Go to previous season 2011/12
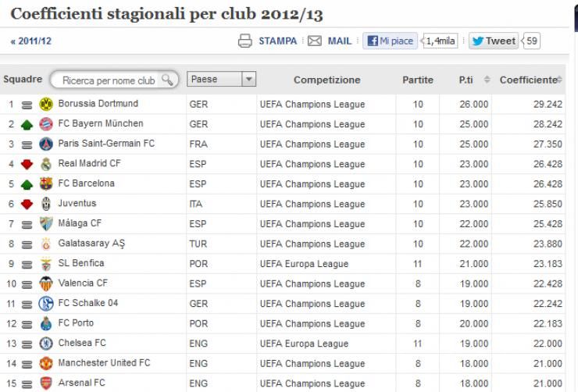The width and height of the screenshot is (578, 392). 31,41
